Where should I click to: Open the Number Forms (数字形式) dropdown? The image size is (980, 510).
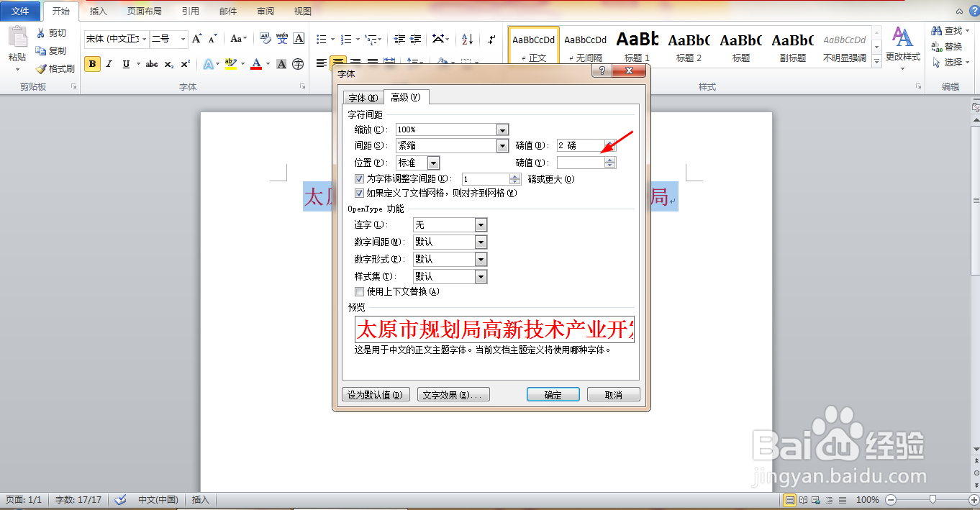tap(481, 259)
